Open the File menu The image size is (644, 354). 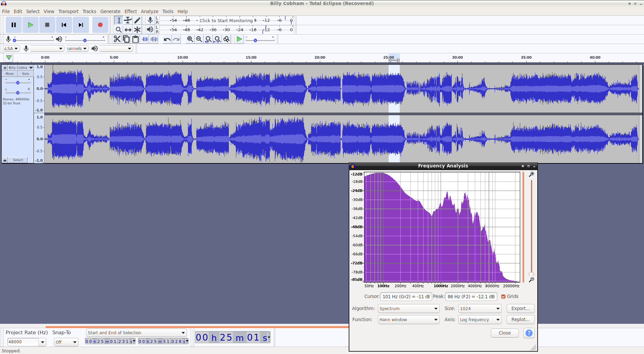[6, 11]
